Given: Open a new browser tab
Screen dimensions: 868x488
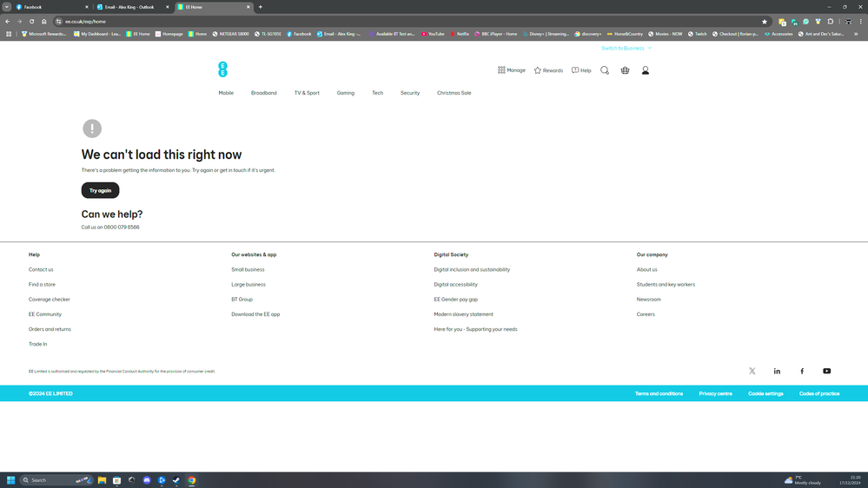Looking at the screenshot, I should [260, 7].
